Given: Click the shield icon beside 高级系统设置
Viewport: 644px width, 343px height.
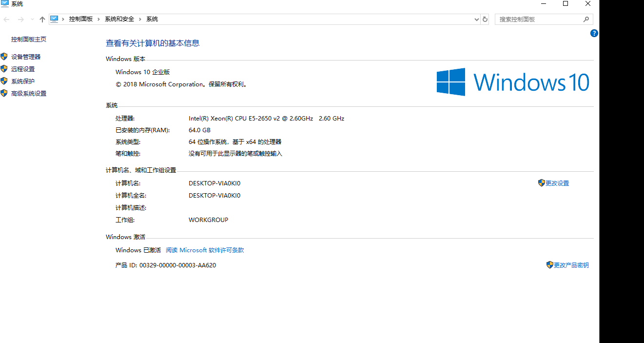Looking at the screenshot, I should tap(4, 93).
